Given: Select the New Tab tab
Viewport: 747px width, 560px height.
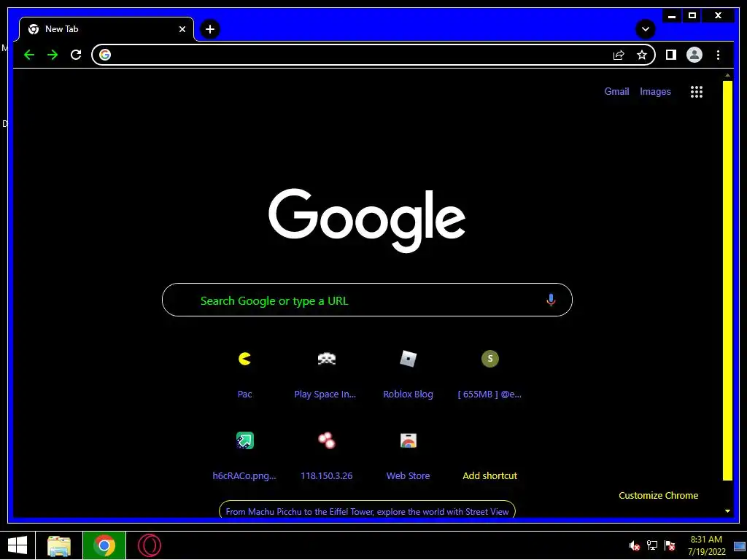Looking at the screenshot, I should (x=107, y=29).
